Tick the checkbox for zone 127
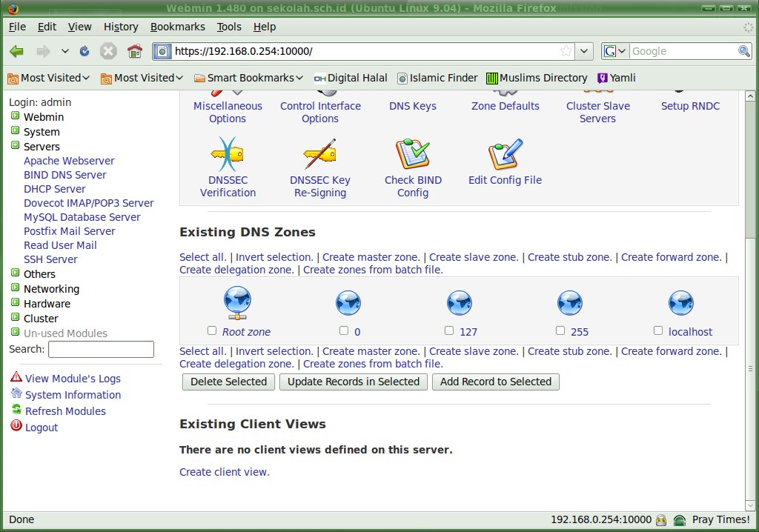Image resolution: width=759 pixels, height=532 pixels. (x=449, y=330)
